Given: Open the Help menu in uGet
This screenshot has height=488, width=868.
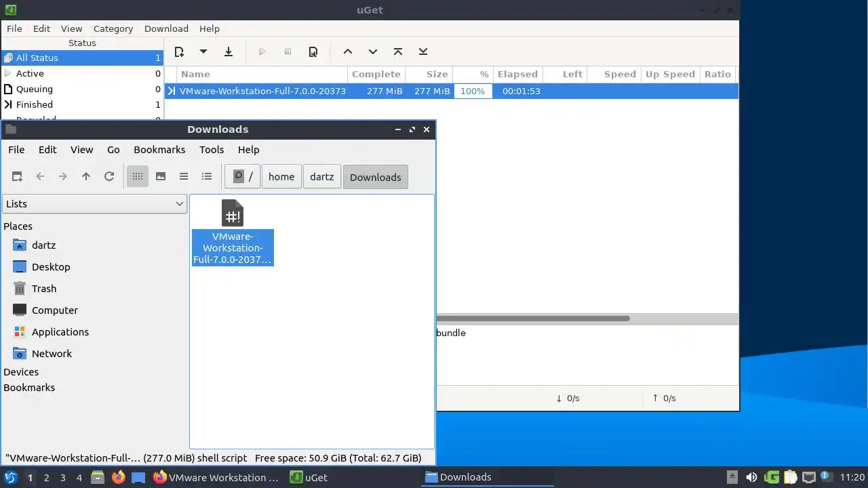Looking at the screenshot, I should coord(210,28).
